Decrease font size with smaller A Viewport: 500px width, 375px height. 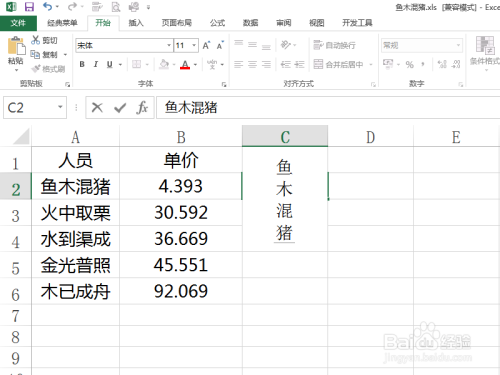[220, 45]
